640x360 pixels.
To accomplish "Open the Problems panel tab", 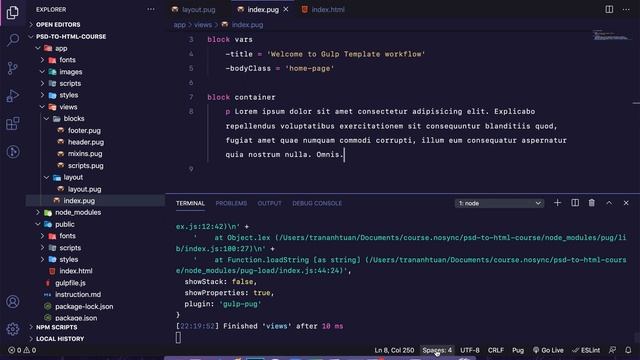I will (x=231, y=203).
